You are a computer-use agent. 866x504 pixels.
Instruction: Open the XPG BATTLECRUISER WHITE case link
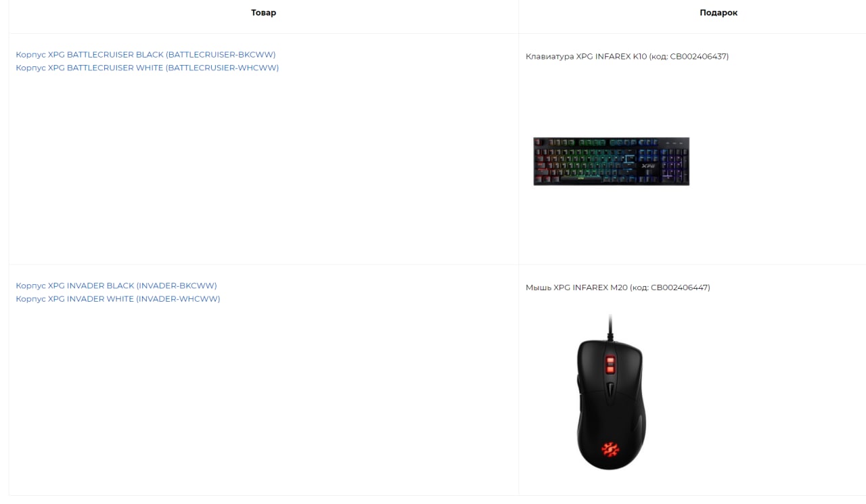pos(147,68)
